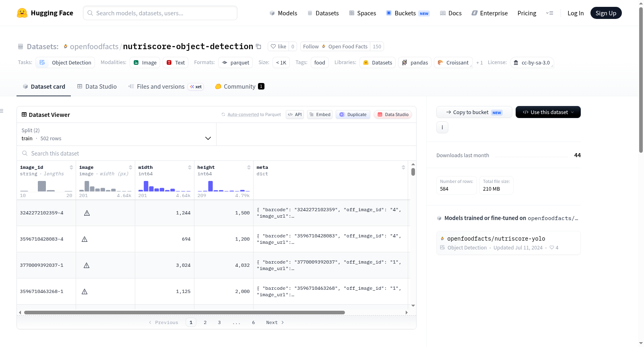
Task: Click the Sign Up button
Action: pos(606,13)
